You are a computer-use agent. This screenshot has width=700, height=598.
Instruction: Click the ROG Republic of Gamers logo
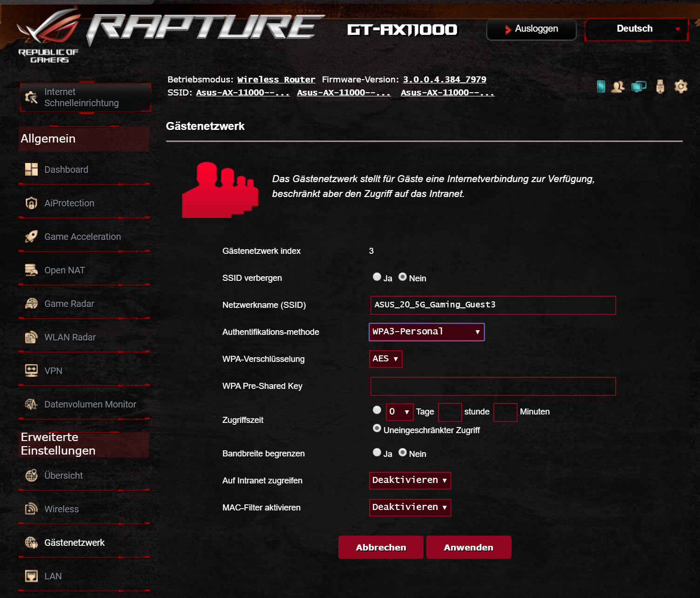49,36
